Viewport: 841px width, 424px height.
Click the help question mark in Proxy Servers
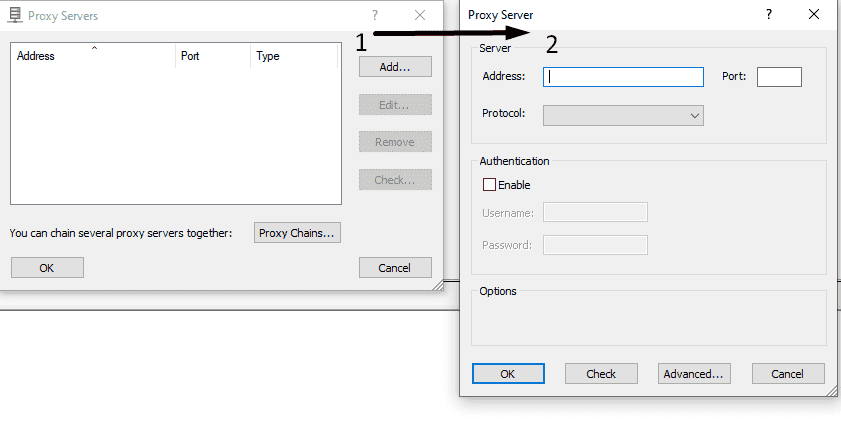375,16
